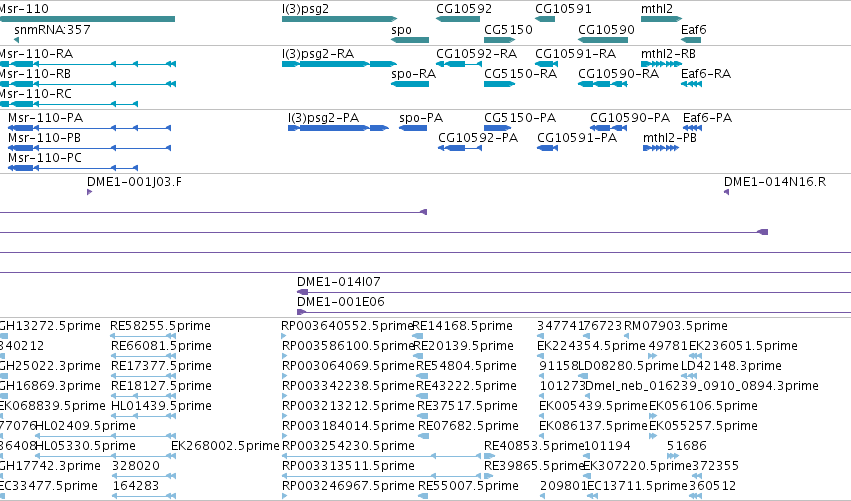Select EST RE20139.5prime
851x501 pixels.
pos(463,346)
